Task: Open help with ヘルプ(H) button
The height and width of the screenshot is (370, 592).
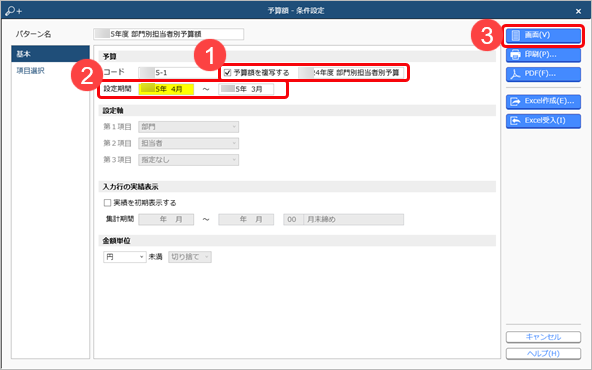Action: point(543,354)
